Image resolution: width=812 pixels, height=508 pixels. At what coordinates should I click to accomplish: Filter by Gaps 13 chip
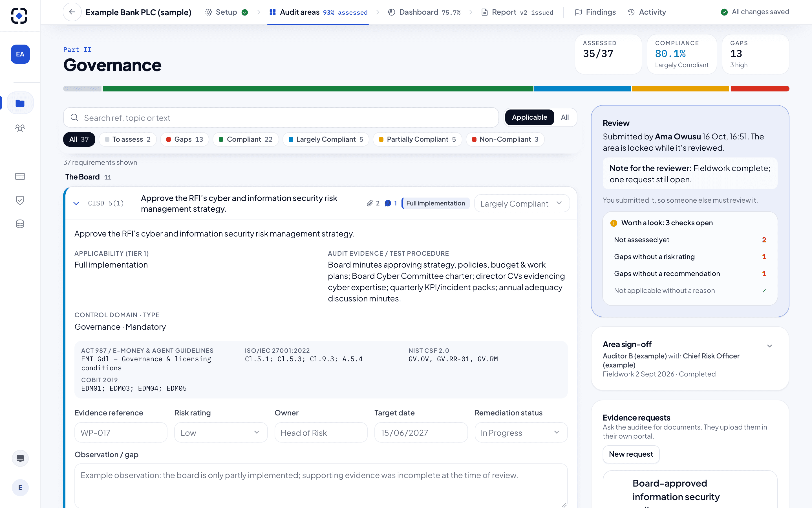click(185, 139)
